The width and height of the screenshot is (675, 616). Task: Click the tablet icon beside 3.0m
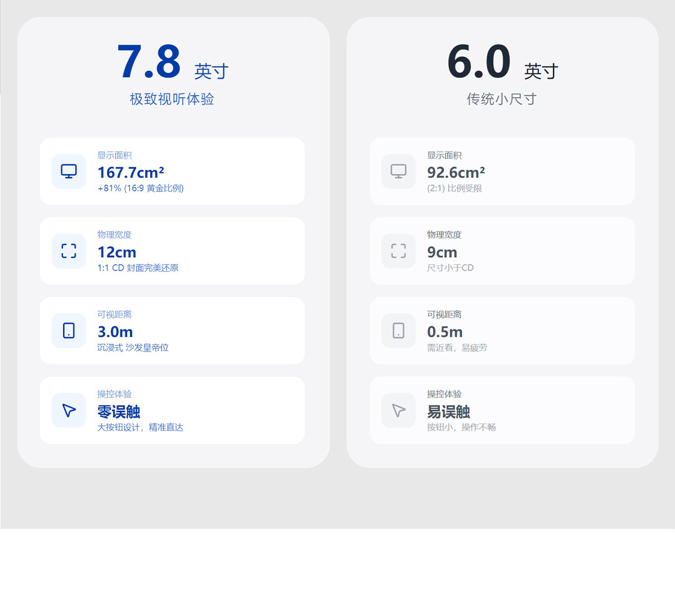click(69, 330)
